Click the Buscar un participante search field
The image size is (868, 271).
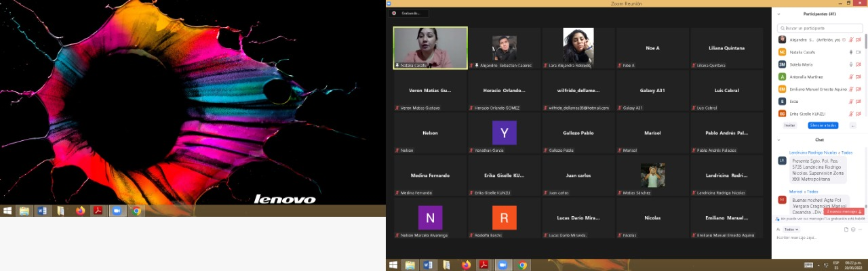click(819, 28)
